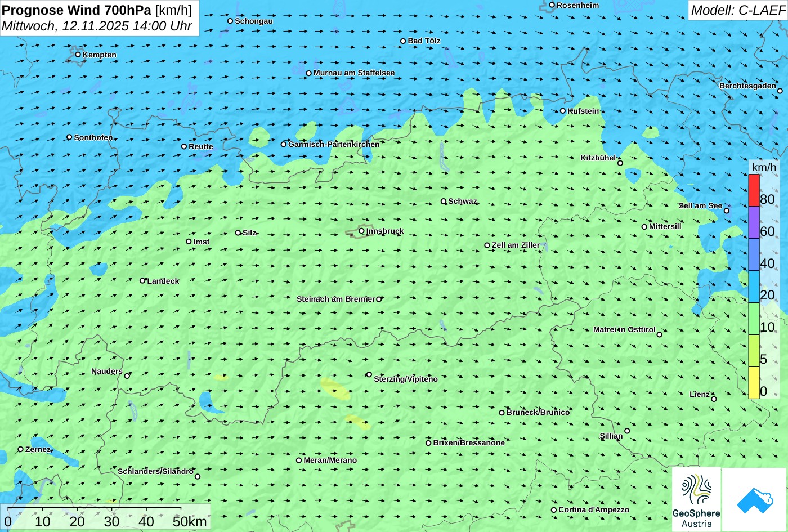Click the Reutte city marker
This screenshot has width=788, height=532.
coord(183,146)
